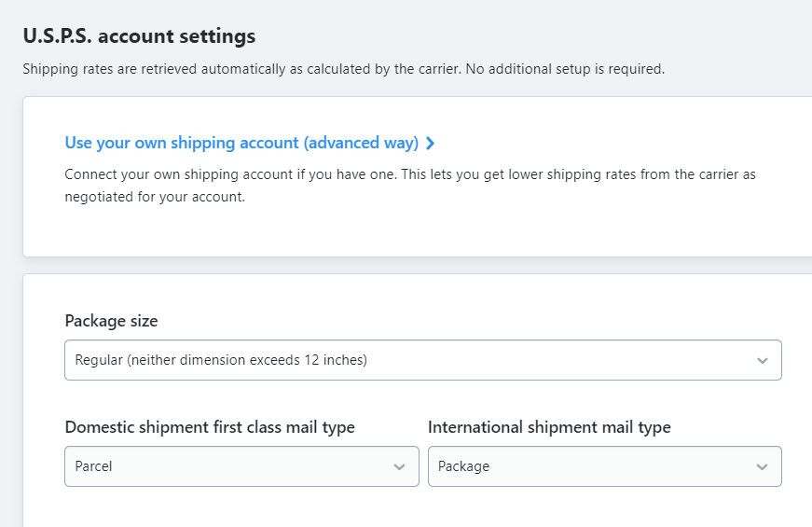Click the Domestic shipment mail type arrow

[x=399, y=466]
